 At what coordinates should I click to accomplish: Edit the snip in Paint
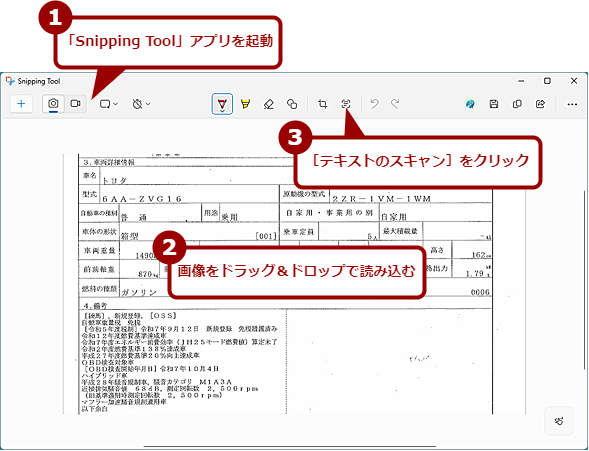pos(470,104)
